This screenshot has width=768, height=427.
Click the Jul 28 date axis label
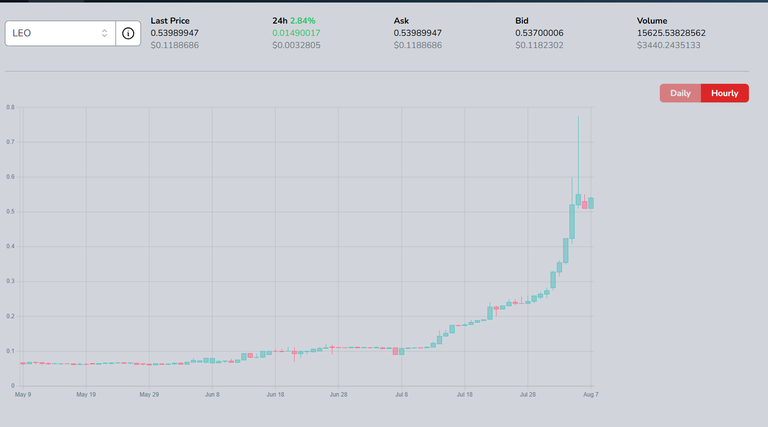pos(528,394)
